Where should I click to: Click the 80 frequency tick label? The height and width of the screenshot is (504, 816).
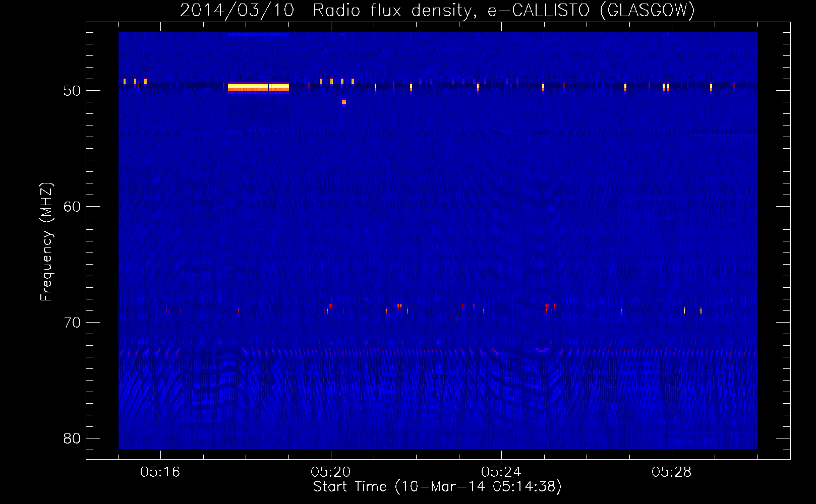(x=72, y=438)
